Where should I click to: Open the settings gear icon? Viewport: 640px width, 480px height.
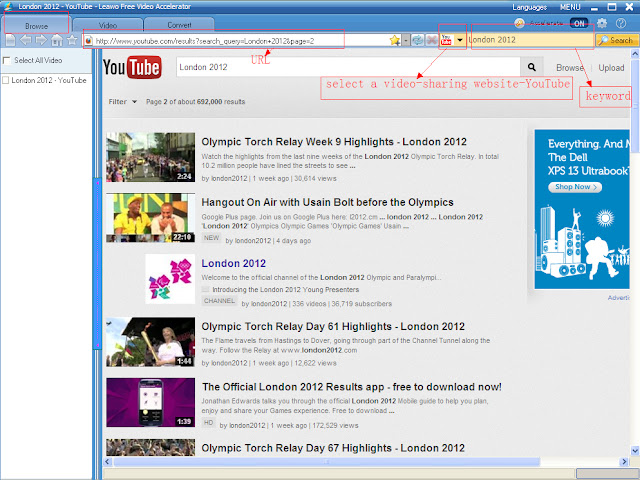(602, 23)
